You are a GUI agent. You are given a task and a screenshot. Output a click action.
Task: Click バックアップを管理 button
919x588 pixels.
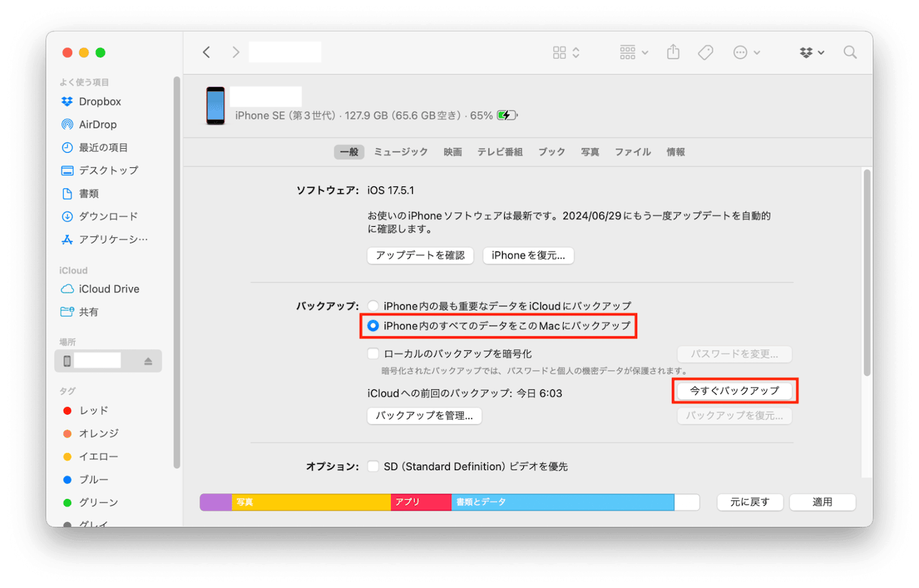click(x=425, y=416)
